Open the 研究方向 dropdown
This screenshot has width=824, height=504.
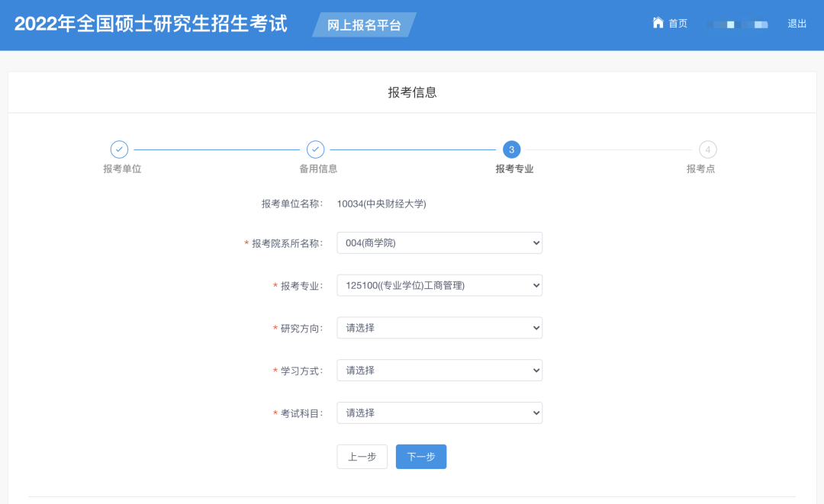(439, 328)
